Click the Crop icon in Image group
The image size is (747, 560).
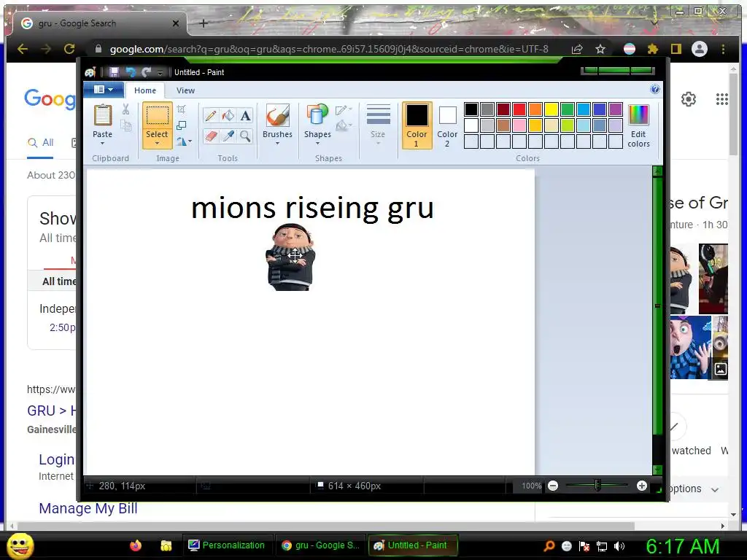tap(182, 109)
